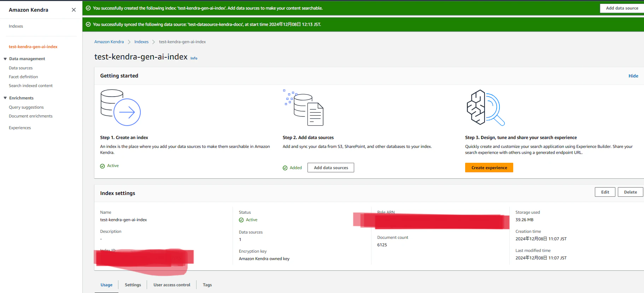This screenshot has height=293, width=644.
Task: Close the Amazon Kendra side panel
Action: [74, 10]
